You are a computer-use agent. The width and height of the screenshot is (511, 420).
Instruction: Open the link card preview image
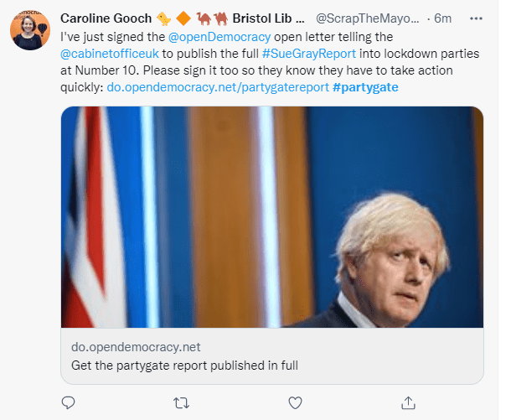click(x=272, y=217)
